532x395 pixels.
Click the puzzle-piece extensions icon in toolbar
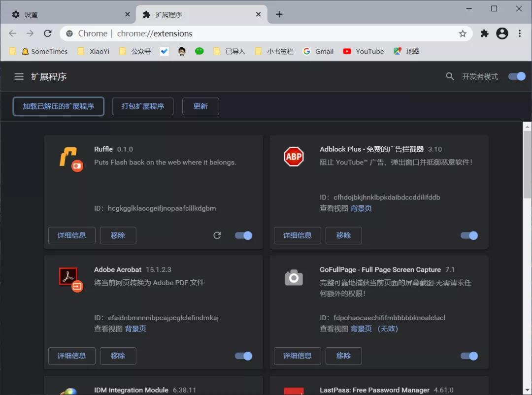click(x=484, y=33)
